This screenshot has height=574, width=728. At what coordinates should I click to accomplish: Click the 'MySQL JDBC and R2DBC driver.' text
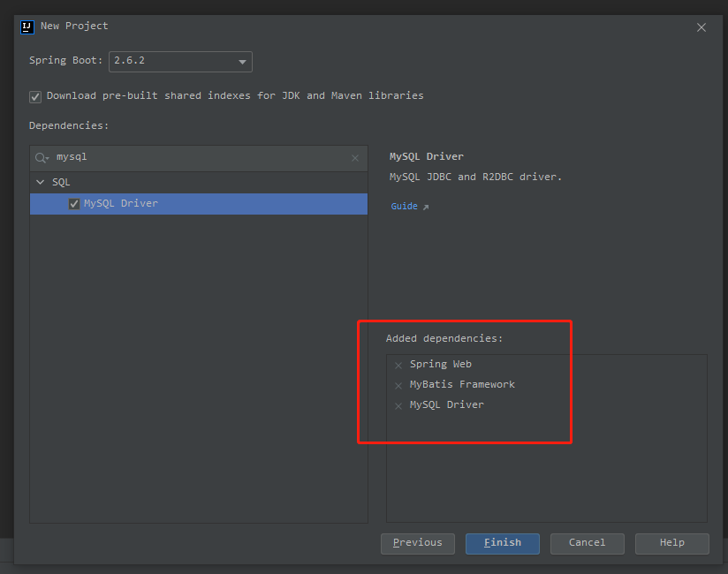pos(475,177)
